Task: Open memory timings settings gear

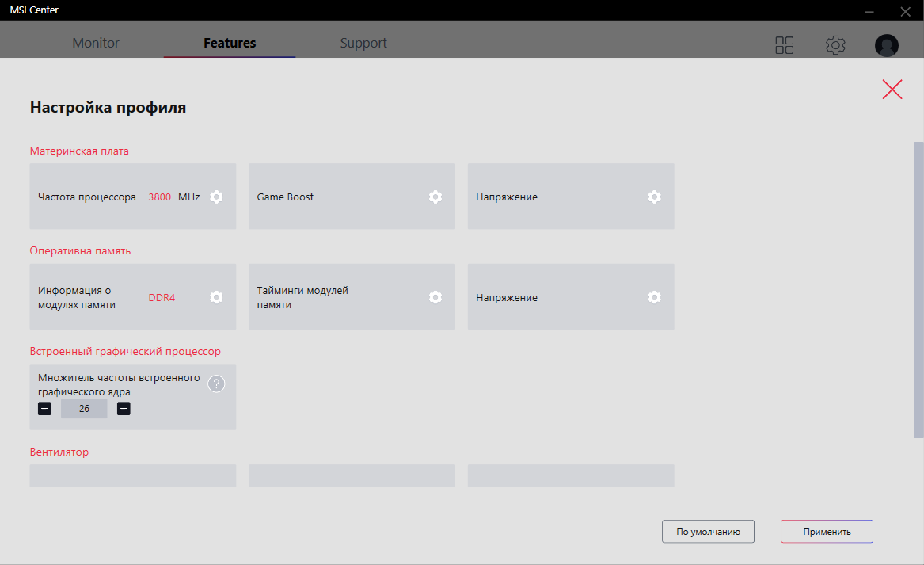Action: (435, 297)
